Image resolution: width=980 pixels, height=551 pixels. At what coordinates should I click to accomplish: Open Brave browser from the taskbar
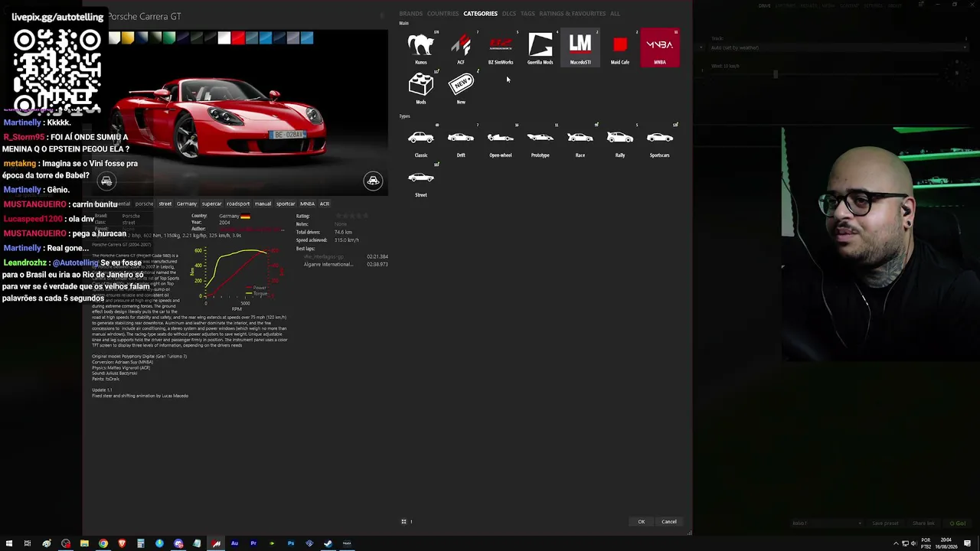pyautogui.click(x=122, y=543)
